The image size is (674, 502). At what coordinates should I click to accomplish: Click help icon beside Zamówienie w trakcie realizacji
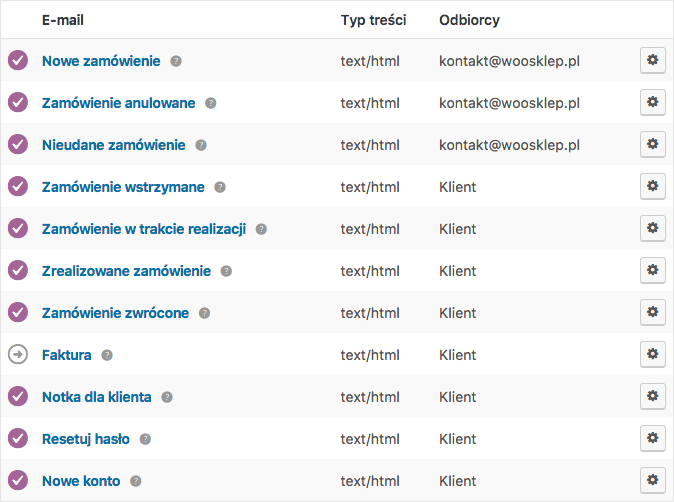[x=261, y=229]
